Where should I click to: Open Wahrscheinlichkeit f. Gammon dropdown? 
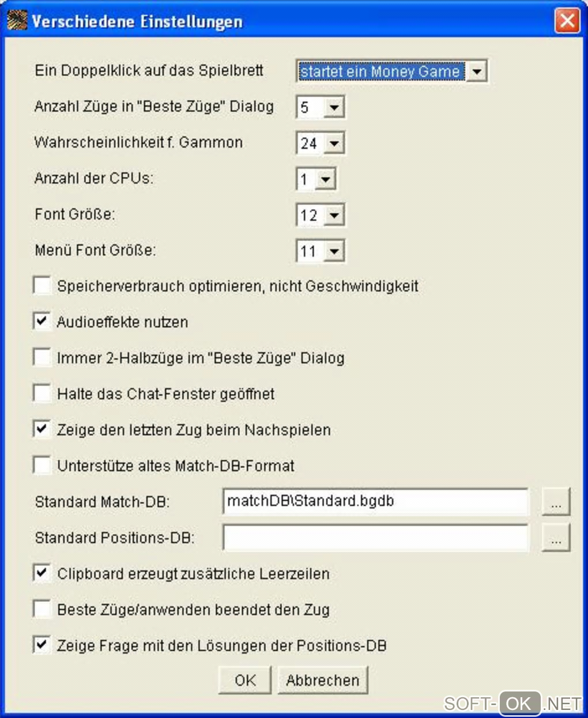(x=334, y=143)
